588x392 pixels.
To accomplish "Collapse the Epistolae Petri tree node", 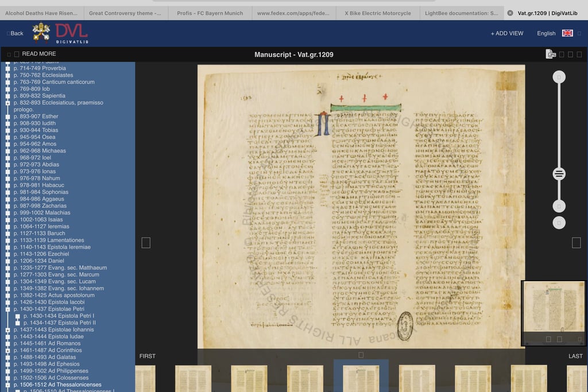I will point(7,309).
